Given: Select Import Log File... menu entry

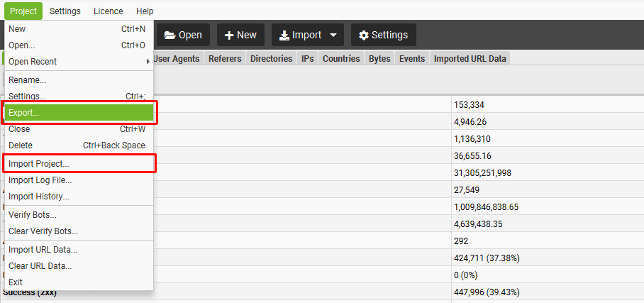Looking at the screenshot, I should click(79, 180).
